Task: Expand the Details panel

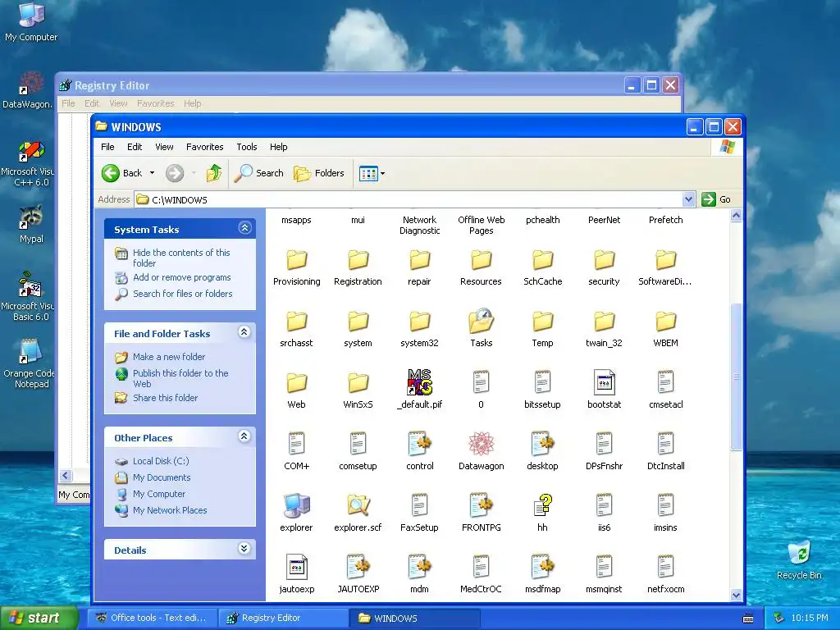Action: (x=244, y=549)
